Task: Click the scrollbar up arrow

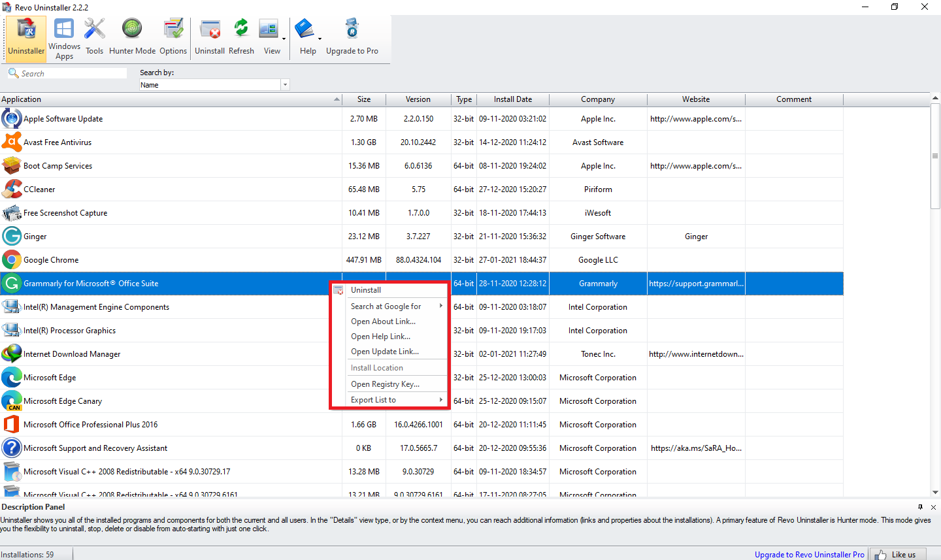Action: click(935, 99)
